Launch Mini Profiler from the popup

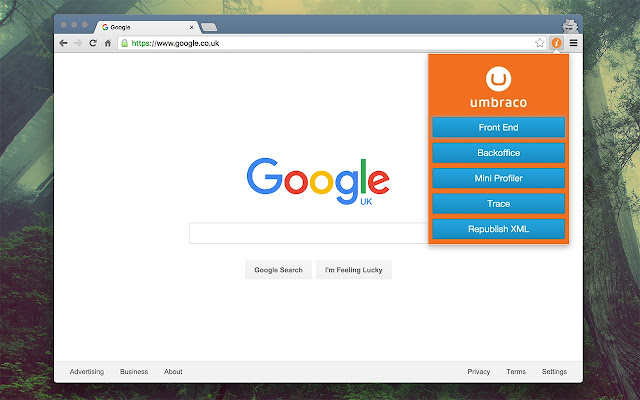(x=498, y=178)
